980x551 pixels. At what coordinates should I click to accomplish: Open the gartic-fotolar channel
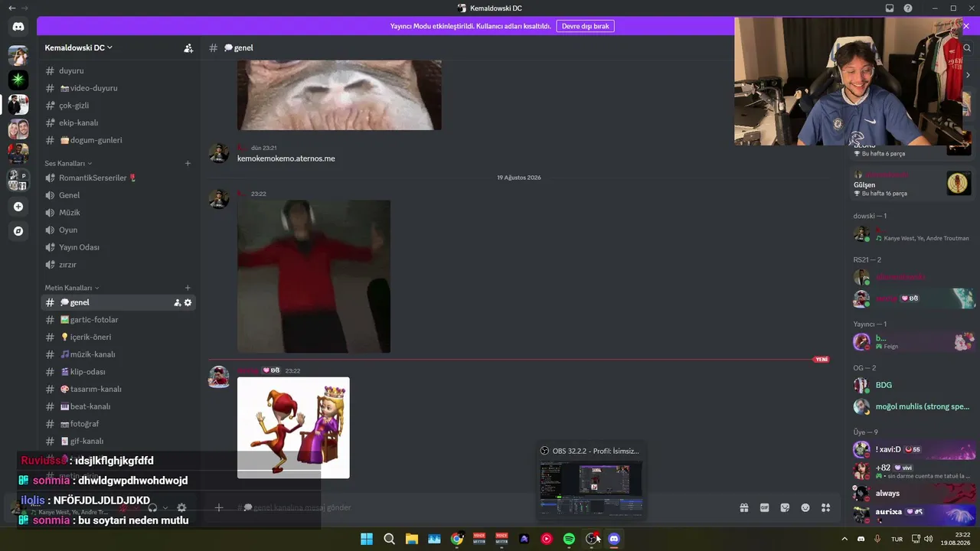pos(119,320)
